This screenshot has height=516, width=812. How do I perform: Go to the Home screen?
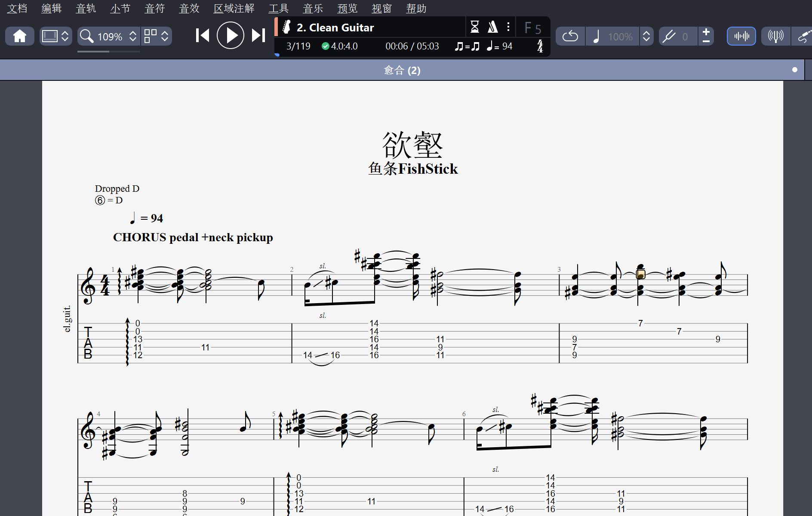pos(20,36)
